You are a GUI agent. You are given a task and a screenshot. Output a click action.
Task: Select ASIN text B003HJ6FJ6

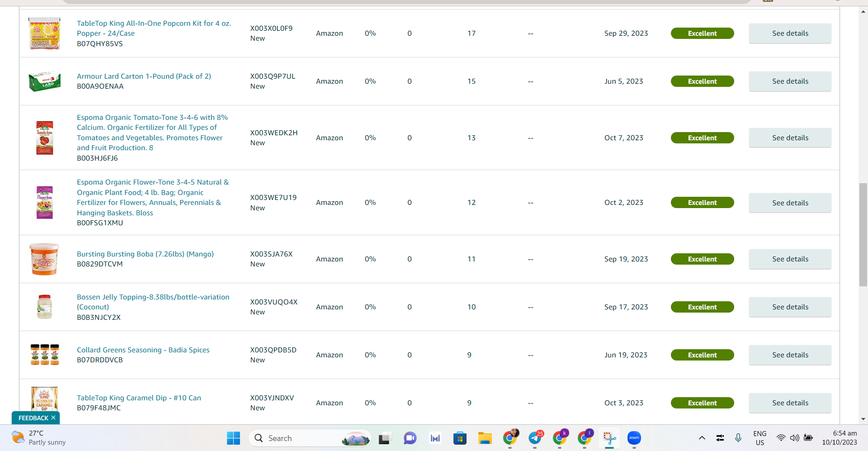(x=97, y=158)
